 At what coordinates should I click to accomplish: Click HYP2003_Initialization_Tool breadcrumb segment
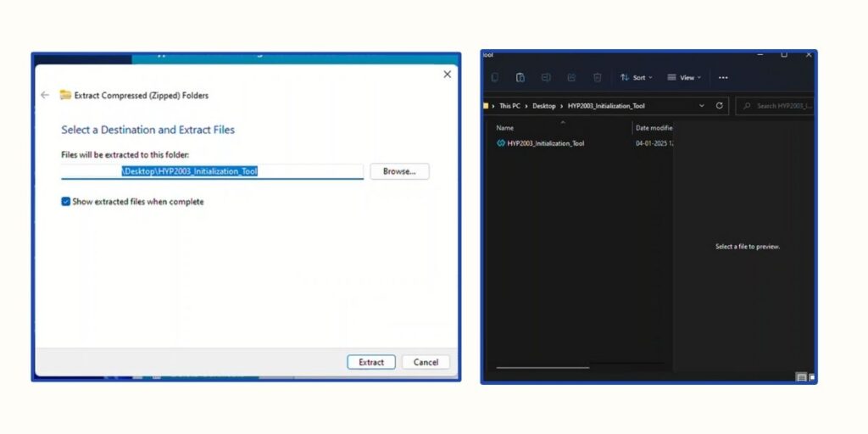tap(606, 106)
